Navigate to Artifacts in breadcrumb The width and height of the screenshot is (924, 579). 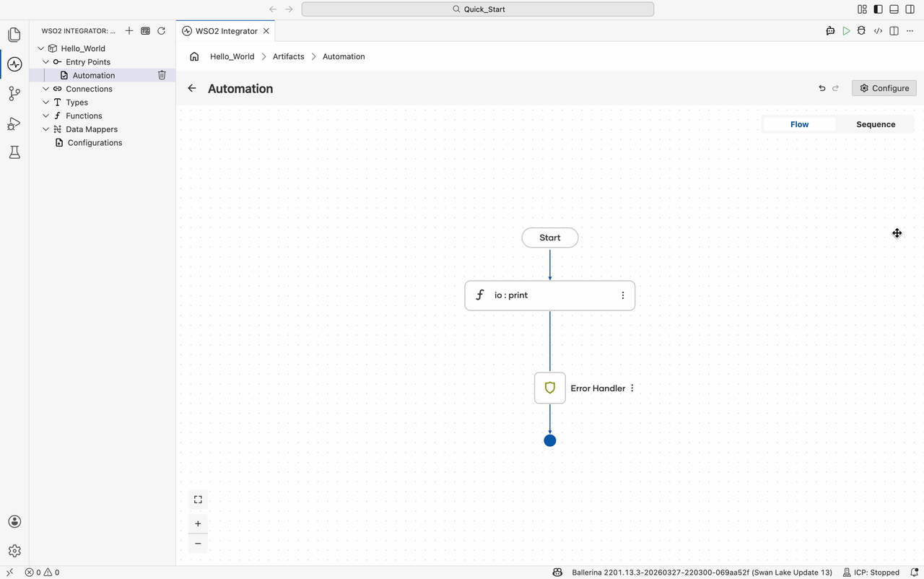coord(289,56)
